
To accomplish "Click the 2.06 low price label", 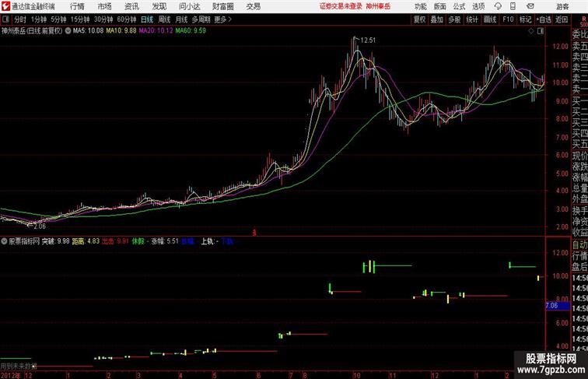I will [40, 226].
